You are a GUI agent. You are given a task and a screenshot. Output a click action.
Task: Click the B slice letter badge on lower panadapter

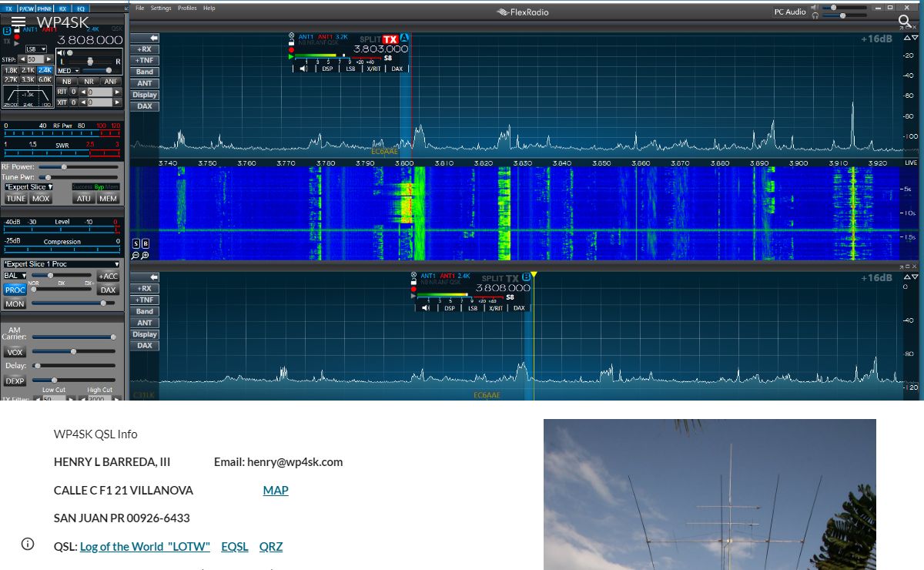point(526,277)
